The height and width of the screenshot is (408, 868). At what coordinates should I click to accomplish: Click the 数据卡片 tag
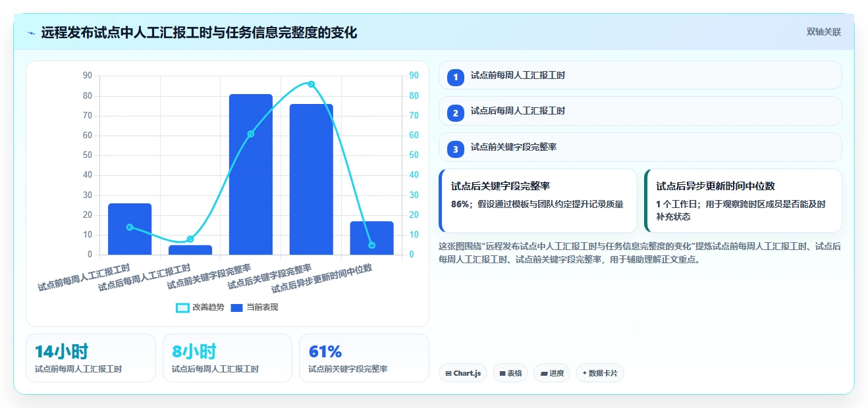tap(599, 373)
